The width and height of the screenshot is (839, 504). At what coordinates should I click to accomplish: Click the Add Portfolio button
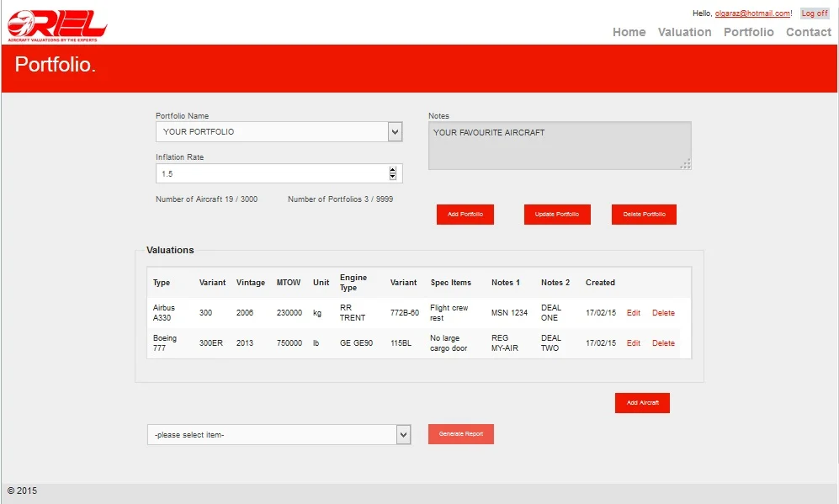[x=465, y=214]
